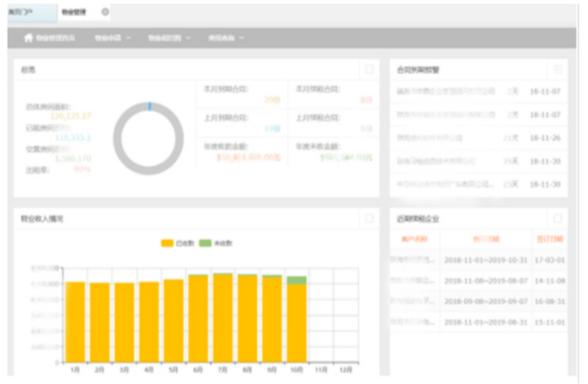Click the 20份 value under 本月到期合同
Image resolution: width=588 pixels, height=384 pixels.
click(273, 99)
